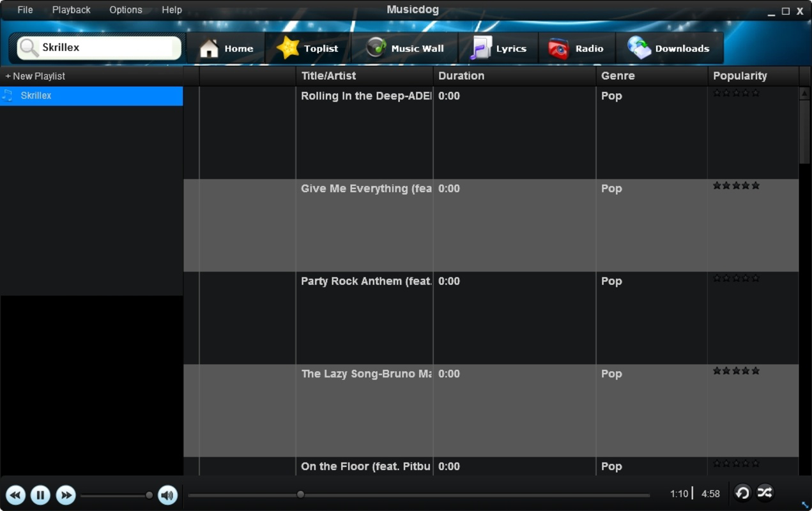The image size is (812, 511).
Task: Click total time 4:58
Action: [x=710, y=494]
